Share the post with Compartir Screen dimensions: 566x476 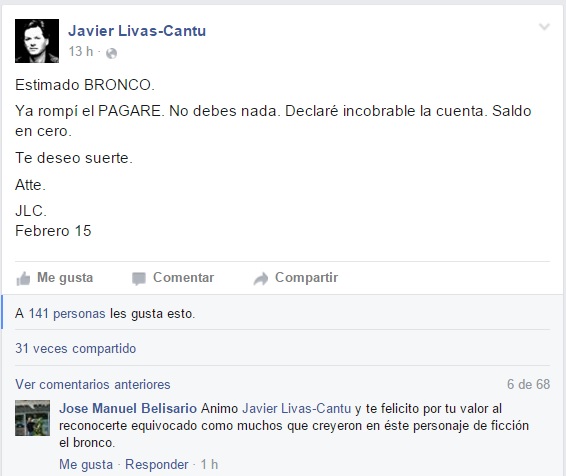click(x=306, y=278)
